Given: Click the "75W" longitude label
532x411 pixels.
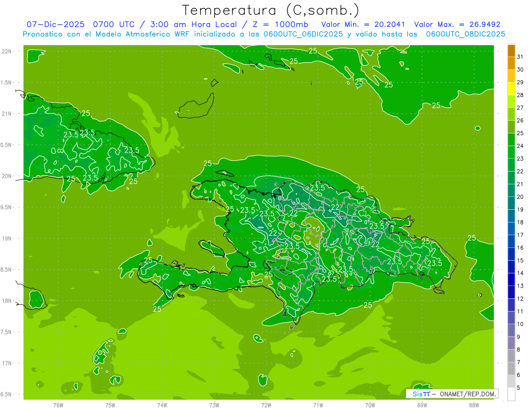Looking at the screenshot, I should point(110,405).
